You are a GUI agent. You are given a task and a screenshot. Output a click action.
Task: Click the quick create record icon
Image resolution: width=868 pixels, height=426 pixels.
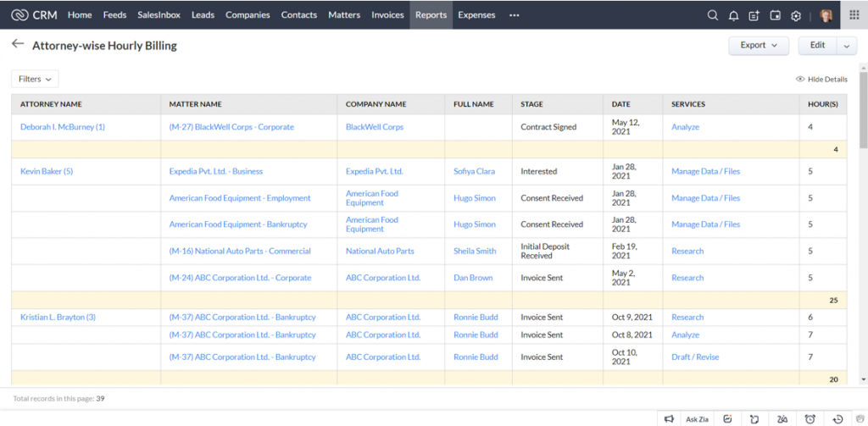pyautogui.click(x=754, y=15)
